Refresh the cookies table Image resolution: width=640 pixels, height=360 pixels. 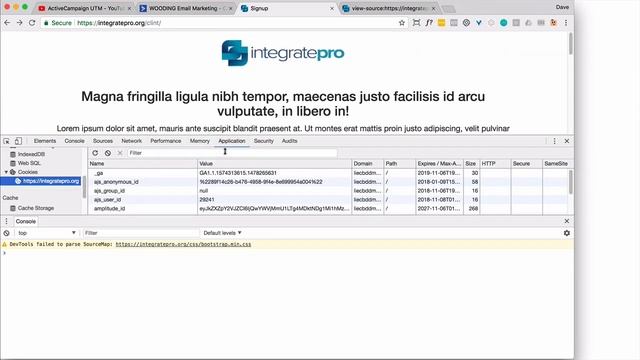point(95,153)
